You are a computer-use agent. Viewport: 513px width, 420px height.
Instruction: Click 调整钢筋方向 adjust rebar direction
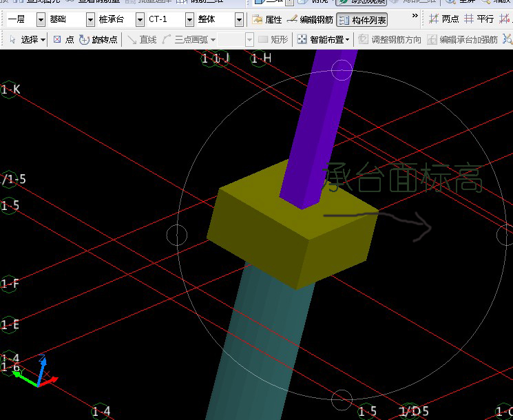(389, 39)
